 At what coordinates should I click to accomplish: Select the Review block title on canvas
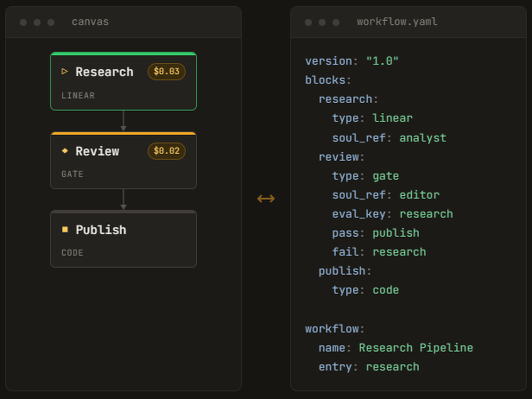[x=97, y=151]
